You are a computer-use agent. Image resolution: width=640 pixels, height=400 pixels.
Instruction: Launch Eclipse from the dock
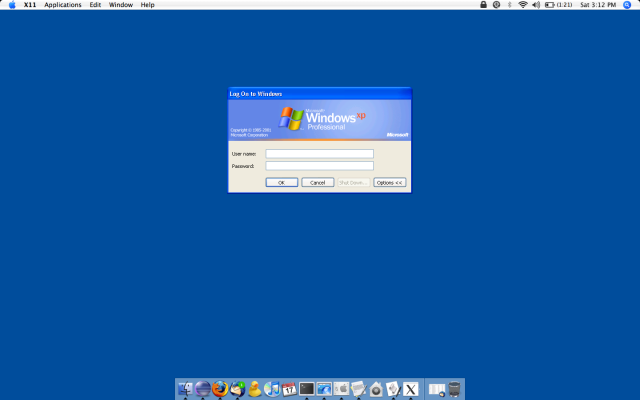click(x=202, y=389)
